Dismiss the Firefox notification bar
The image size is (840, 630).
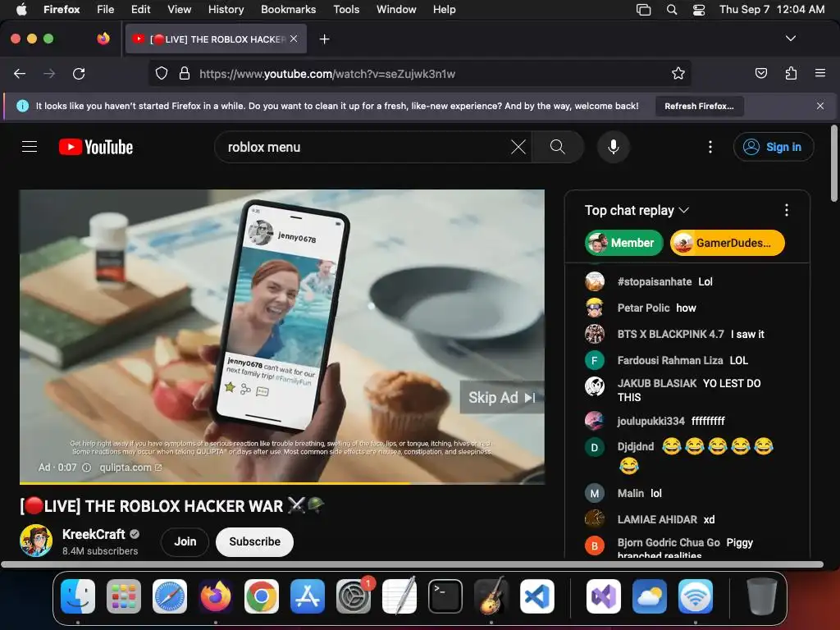(x=820, y=106)
